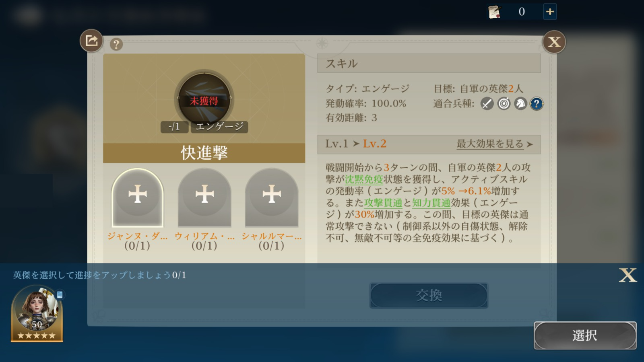Tap the share icon at dialog corner
Viewport: 644px width, 362px height.
pos(91,41)
